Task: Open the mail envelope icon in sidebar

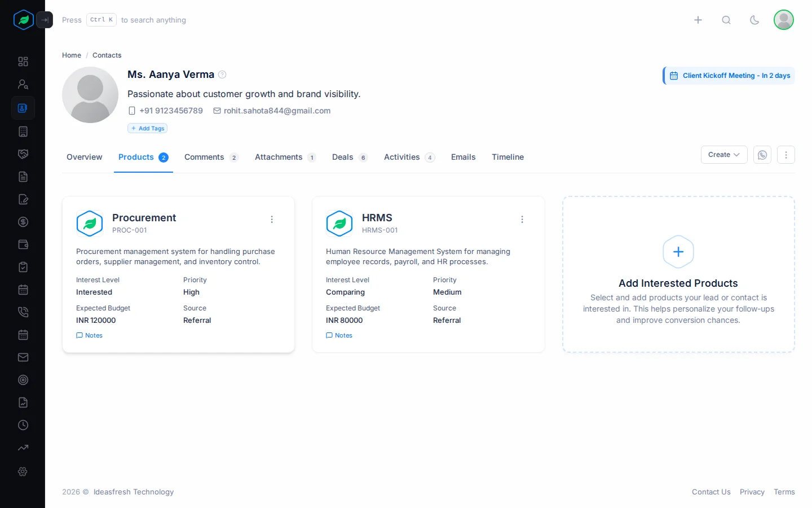Action: (23, 357)
